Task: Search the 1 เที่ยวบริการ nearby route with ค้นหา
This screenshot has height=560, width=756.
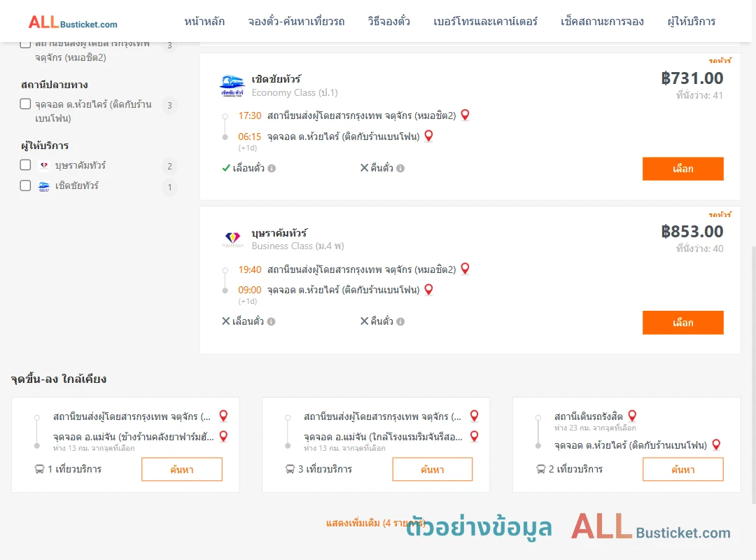Action: click(x=182, y=469)
